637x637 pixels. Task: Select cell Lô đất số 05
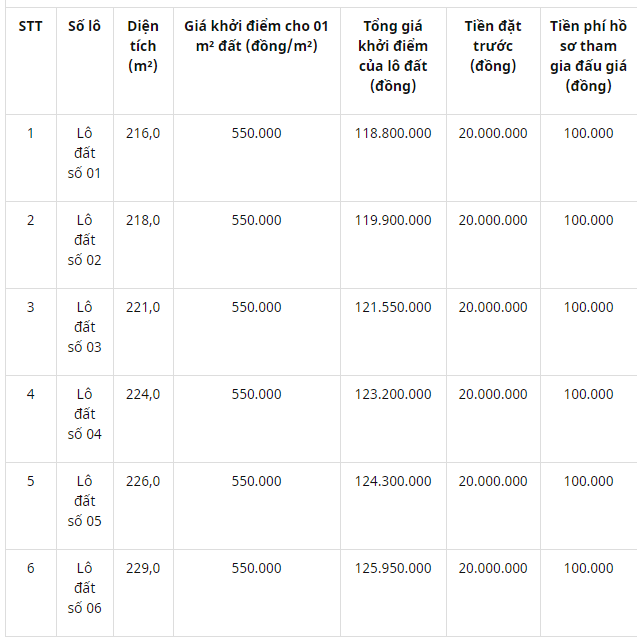(x=84, y=501)
